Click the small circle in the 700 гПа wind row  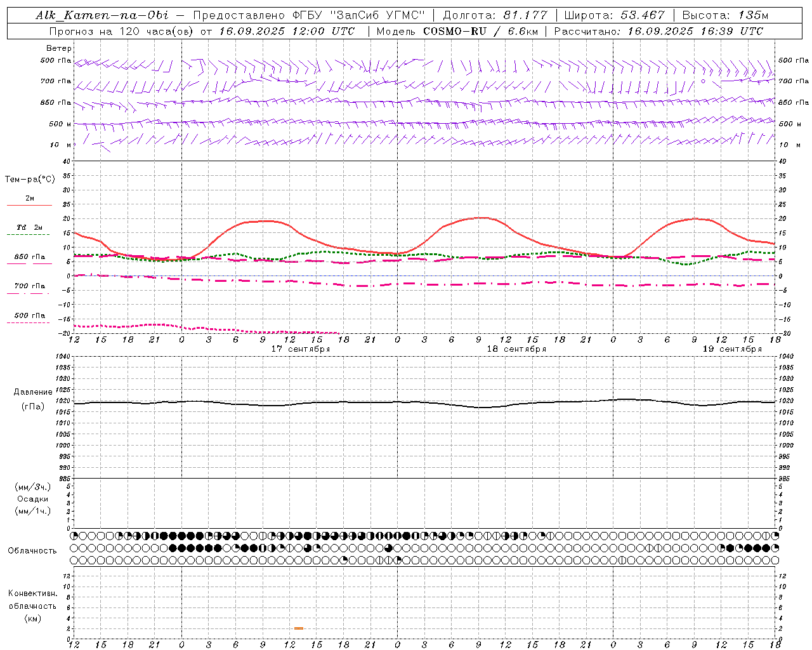coord(703,82)
